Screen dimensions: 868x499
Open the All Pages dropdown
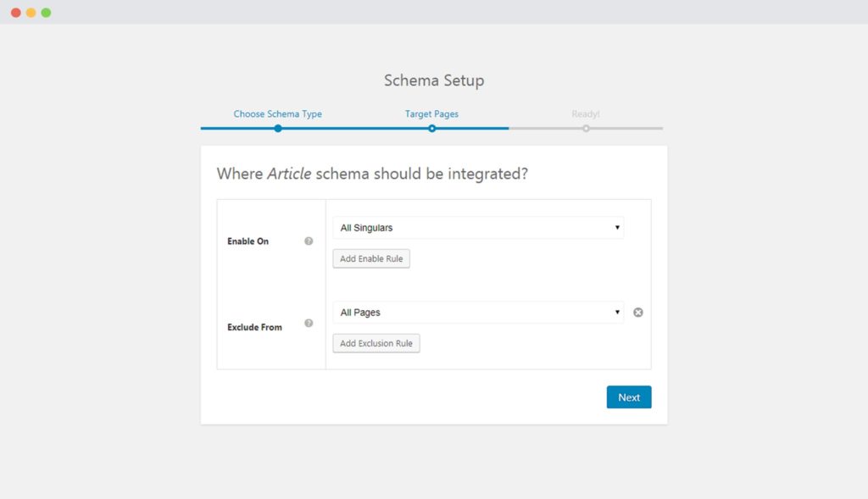pyautogui.click(x=479, y=312)
